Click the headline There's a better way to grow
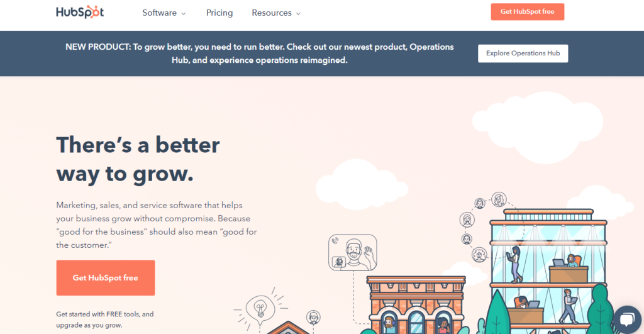Image resolution: width=644 pixels, height=334 pixels. pyautogui.click(x=138, y=159)
